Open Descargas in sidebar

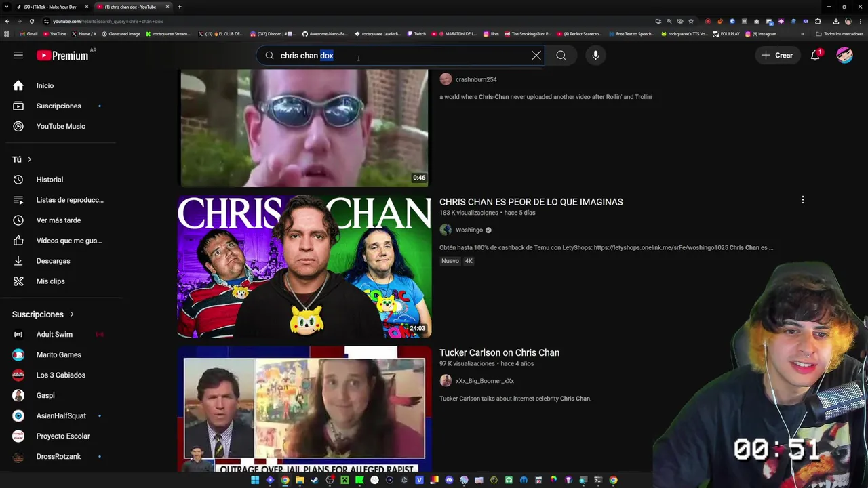[x=53, y=261]
